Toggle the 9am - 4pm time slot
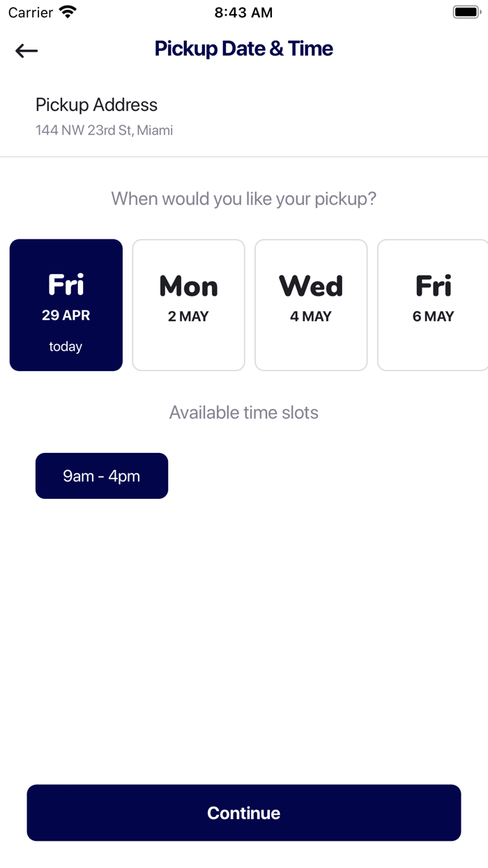This screenshot has height=868, width=488. (102, 476)
